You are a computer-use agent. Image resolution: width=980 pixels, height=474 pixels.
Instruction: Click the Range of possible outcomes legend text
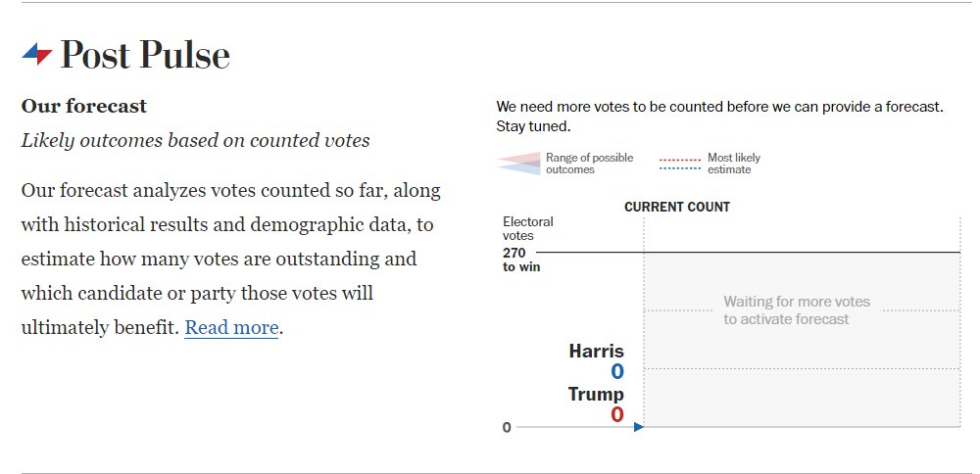pyautogui.click(x=589, y=164)
